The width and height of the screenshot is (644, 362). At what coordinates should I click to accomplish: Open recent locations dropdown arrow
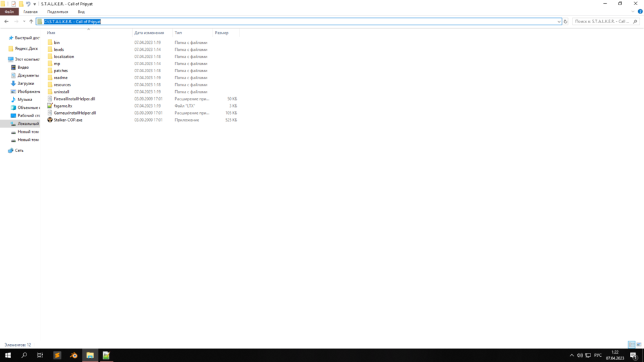click(24, 21)
